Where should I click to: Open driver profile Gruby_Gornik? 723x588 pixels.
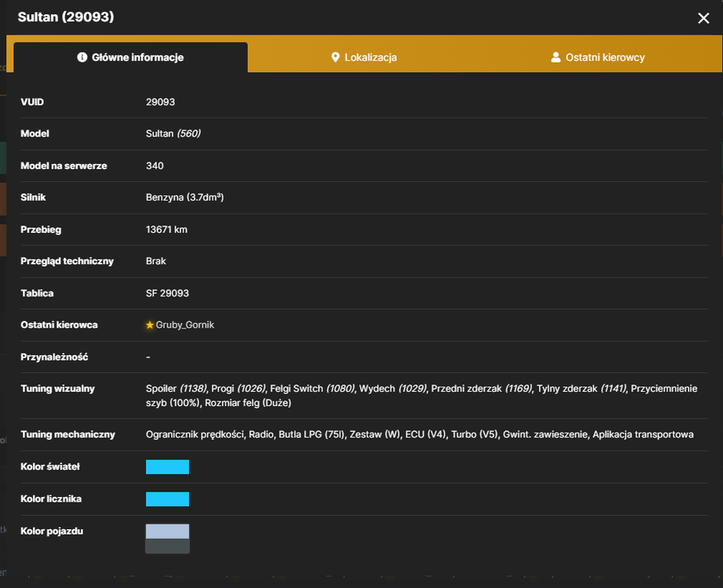tap(185, 325)
